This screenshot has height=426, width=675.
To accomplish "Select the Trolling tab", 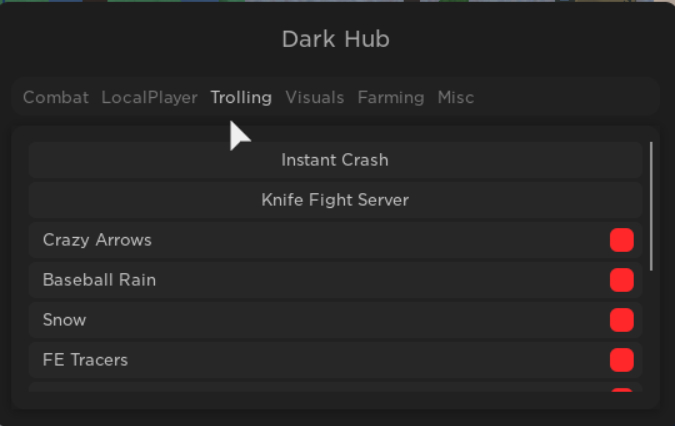I will [x=241, y=98].
